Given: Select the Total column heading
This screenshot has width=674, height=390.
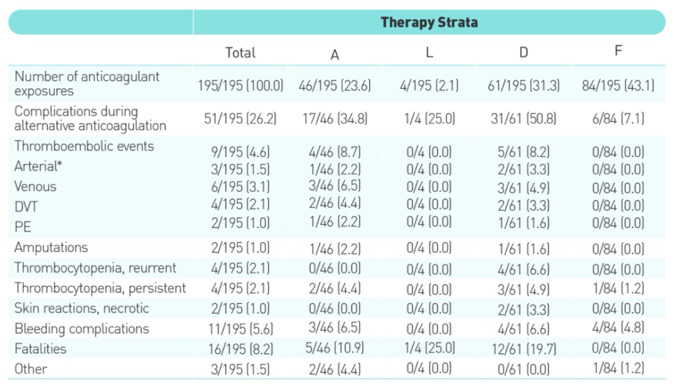Looking at the screenshot, I should (x=240, y=53).
